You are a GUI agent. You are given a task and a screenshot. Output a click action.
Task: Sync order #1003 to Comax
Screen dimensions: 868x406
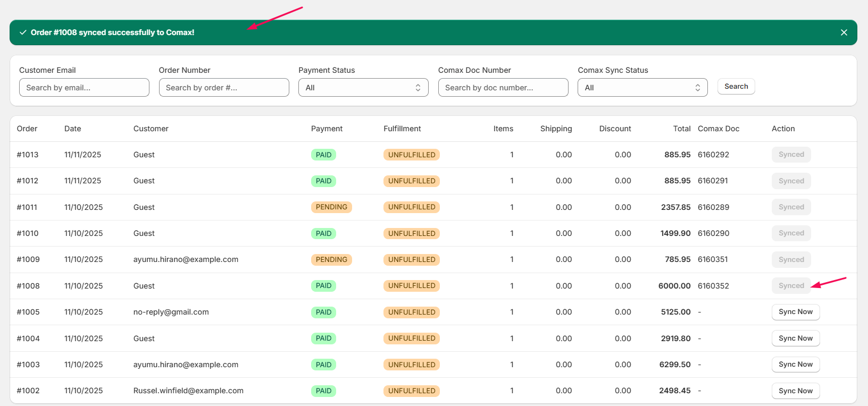[795, 365]
